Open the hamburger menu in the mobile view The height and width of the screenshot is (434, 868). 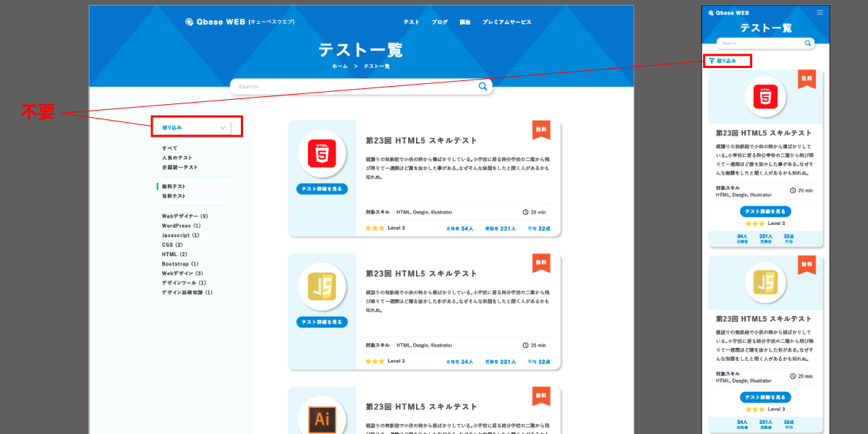tap(820, 12)
